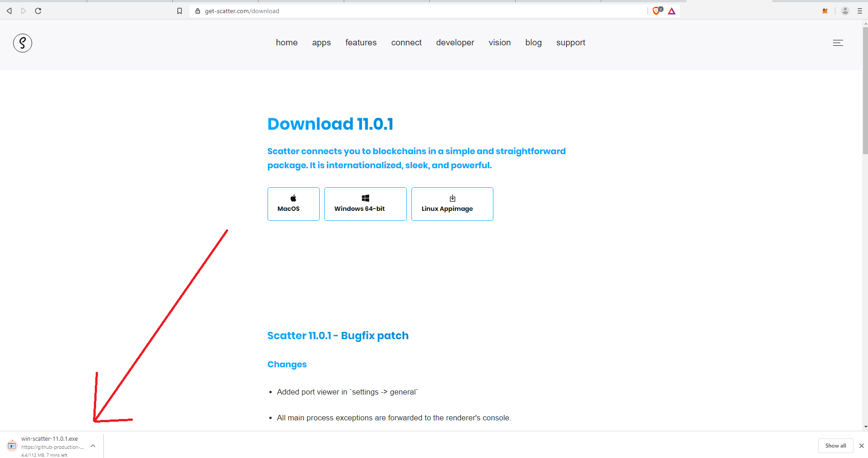The width and height of the screenshot is (868, 458).
Task: Open the apps section
Action: click(322, 43)
